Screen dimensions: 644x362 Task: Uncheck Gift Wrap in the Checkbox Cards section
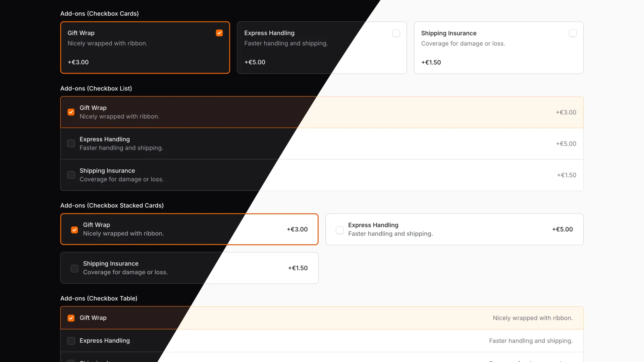click(x=219, y=33)
